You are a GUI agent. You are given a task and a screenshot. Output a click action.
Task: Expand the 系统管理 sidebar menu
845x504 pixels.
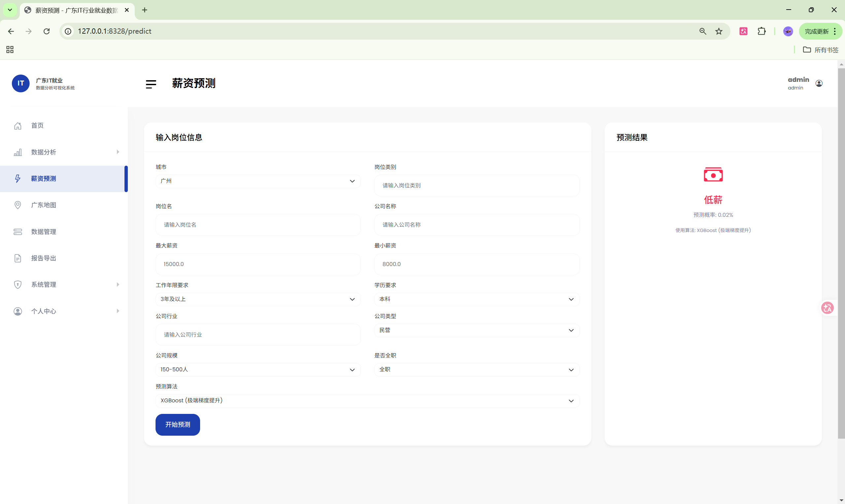tap(118, 285)
